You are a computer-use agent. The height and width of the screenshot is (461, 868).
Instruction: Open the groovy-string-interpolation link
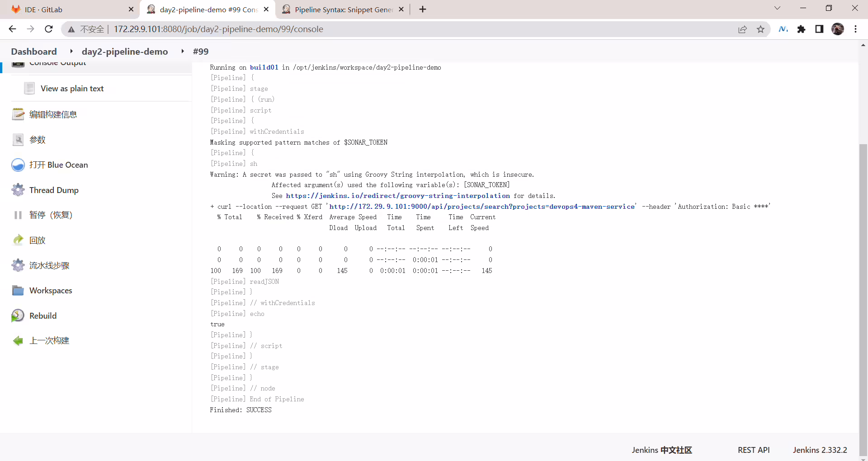point(398,196)
